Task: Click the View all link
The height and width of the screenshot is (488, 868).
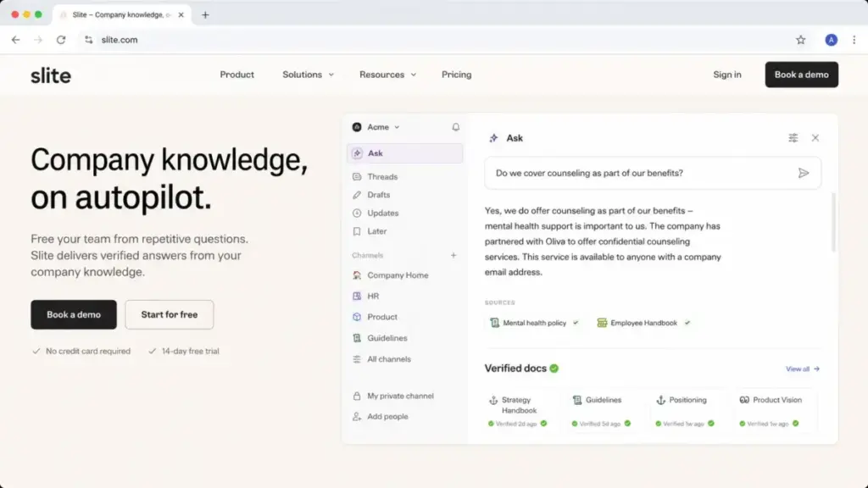Action: (x=803, y=369)
